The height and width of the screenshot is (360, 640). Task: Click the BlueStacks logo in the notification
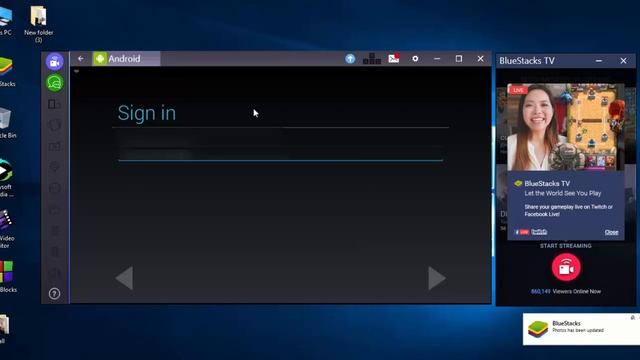[x=538, y=329]
